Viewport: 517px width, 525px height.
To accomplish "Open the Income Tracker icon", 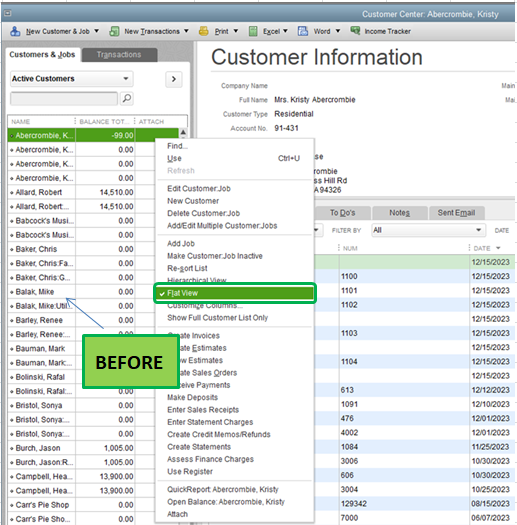I will click(355, 31).
